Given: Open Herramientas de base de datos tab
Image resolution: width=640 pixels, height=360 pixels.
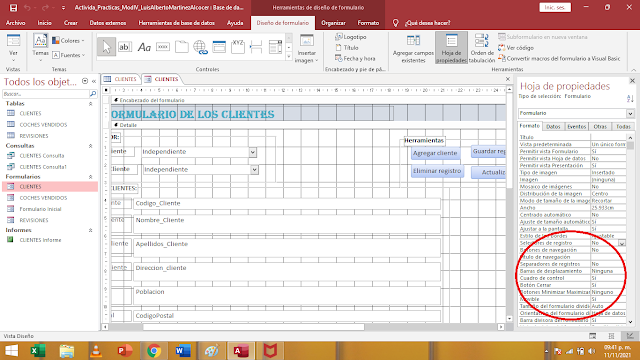Looking at the screenshot, I should coord(176,23).
